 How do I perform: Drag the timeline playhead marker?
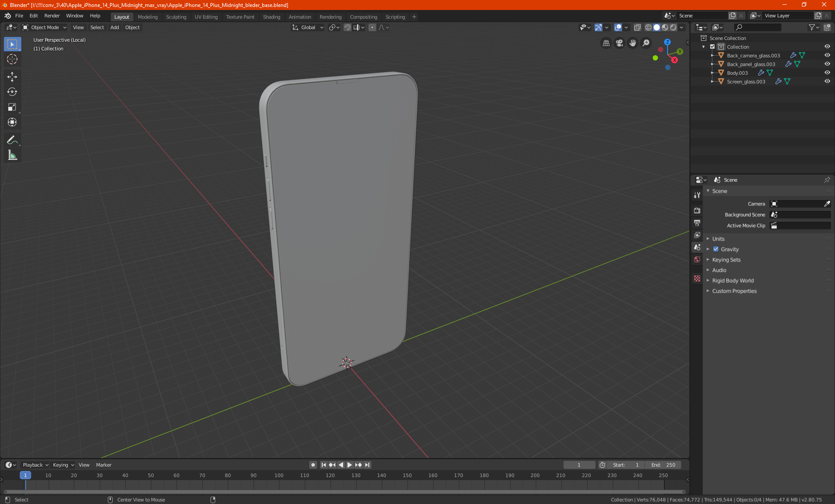[25, 475]
